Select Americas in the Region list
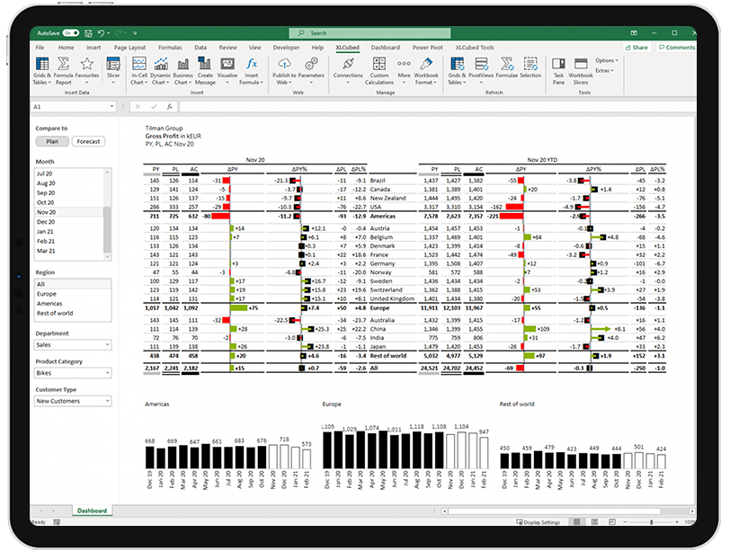The image size is (730, 560). [x=73, y=304]
